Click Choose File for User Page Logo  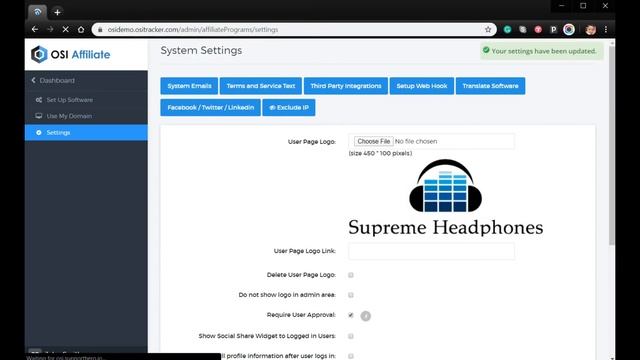click(x=373, y=141)
